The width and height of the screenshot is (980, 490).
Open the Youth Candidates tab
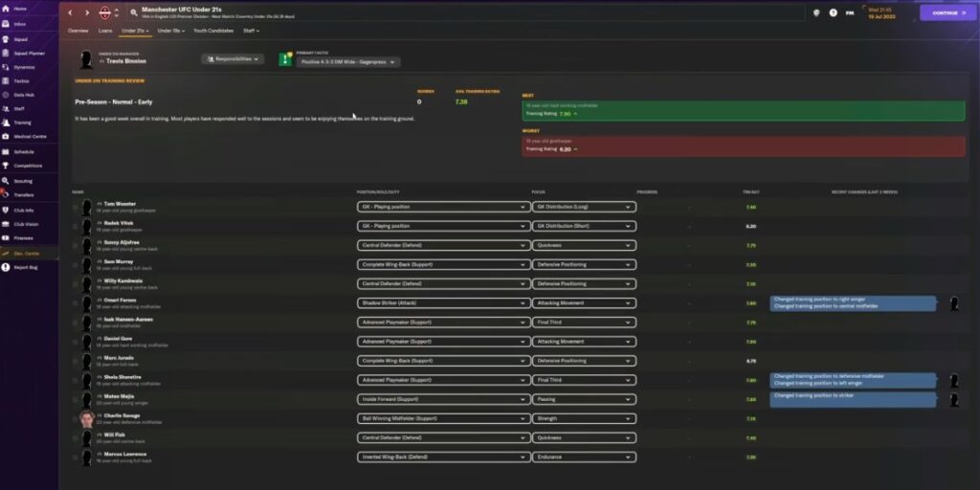pos(213,31)
